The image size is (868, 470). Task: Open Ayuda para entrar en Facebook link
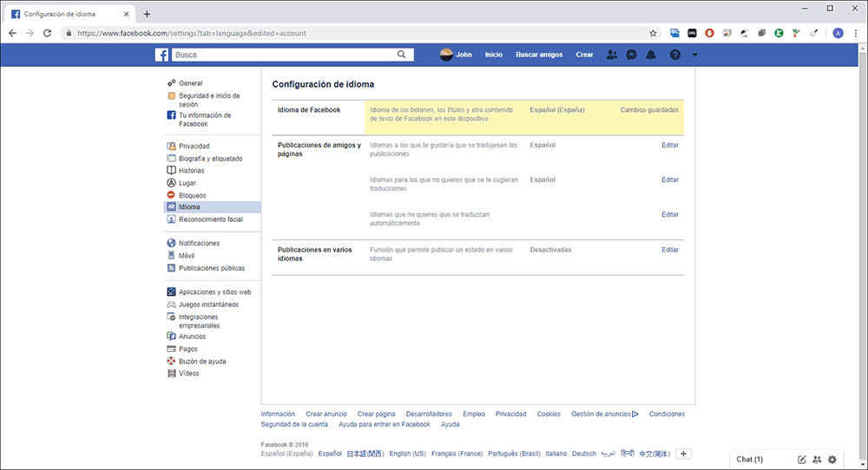point(385,424)
